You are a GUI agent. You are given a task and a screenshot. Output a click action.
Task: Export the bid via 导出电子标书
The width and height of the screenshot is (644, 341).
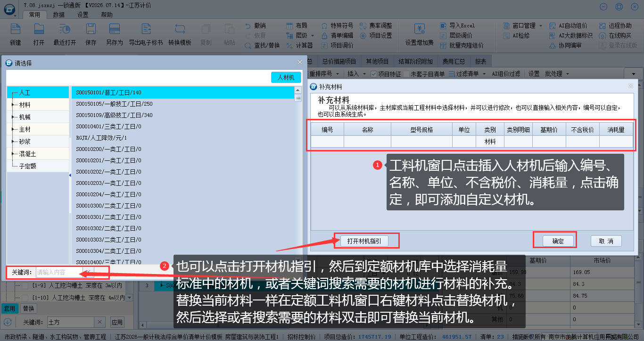click(146, 34)
